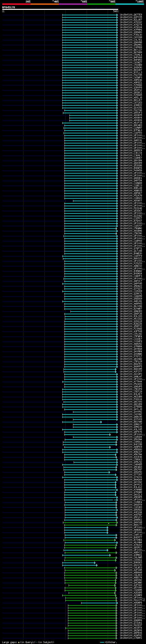146x644 pixels.
Task: Open hit UniRef100_C0L7E1
Action: coord(131,40)
